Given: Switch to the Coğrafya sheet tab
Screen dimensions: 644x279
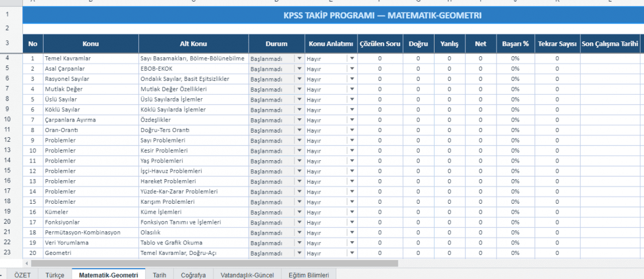Looking at the screenshot, I should pos(193,276).
